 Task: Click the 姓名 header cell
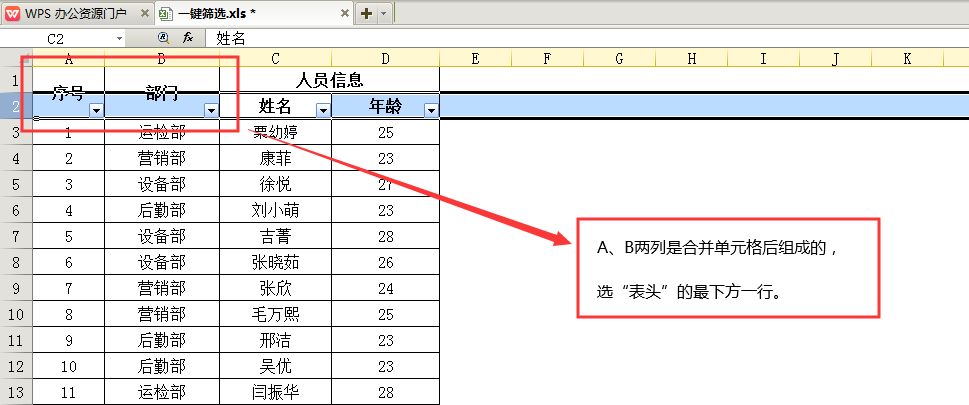[x=276, y=106]
